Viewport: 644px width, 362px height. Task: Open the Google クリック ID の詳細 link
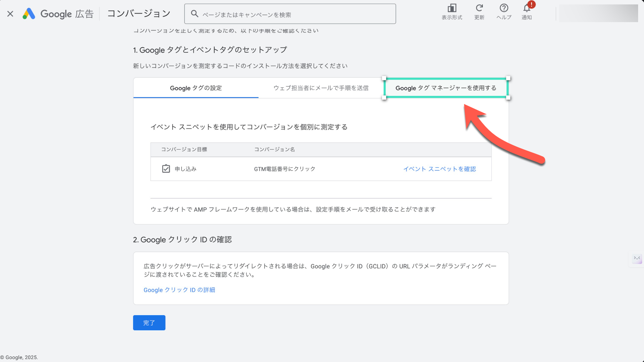(x=179, y=290)
